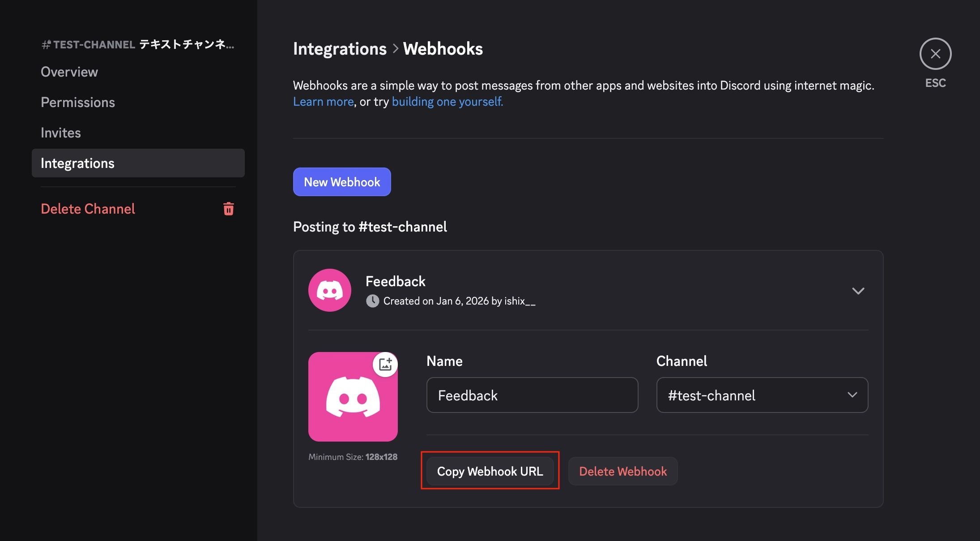
Task: Click Copy Webhook URL button
Action: pos(490,471)
